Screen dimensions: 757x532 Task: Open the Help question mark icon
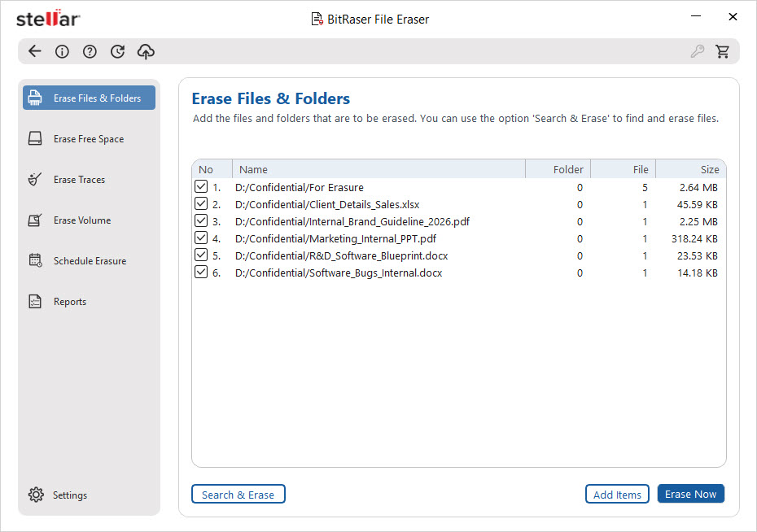[x=90, y=51]
